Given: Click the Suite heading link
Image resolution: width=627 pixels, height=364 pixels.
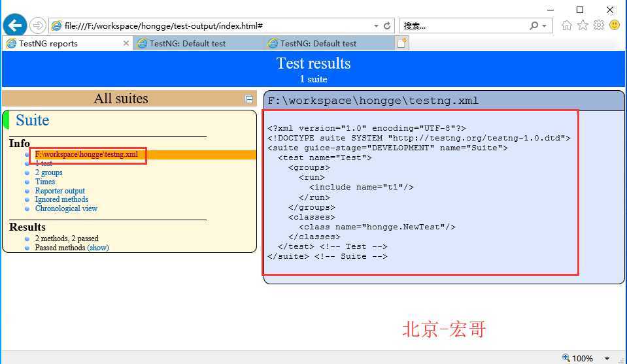Looking at the screenshot, I should pos(33,120).
